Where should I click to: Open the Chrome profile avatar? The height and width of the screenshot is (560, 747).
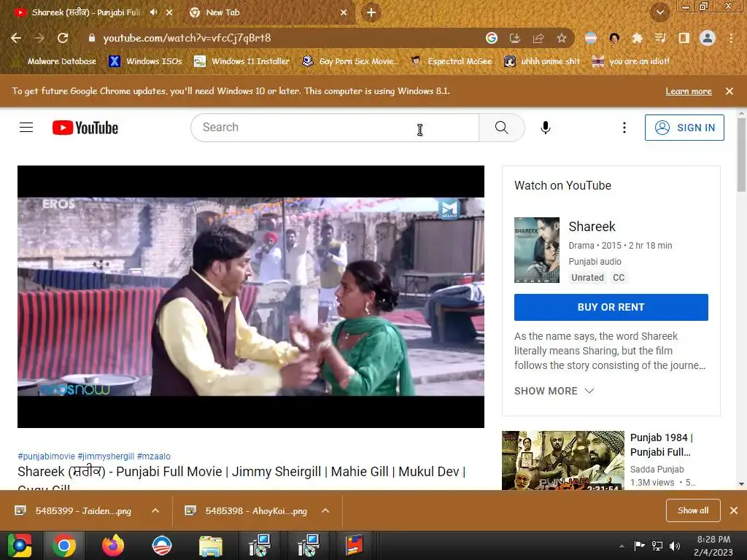tap(708, 38)
